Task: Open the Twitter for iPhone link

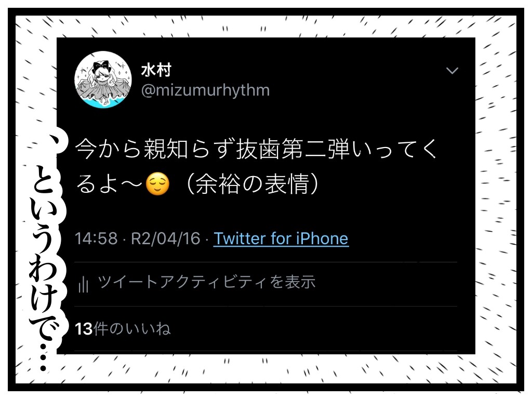Action: (x=281, y=238)
